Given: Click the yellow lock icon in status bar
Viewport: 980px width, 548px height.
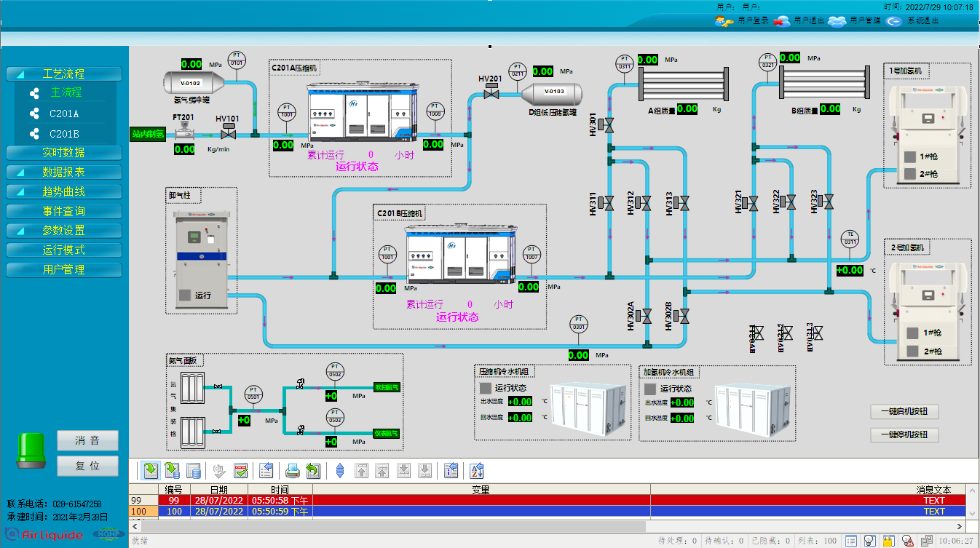Looking at the screenshot, I should (888, 541).
